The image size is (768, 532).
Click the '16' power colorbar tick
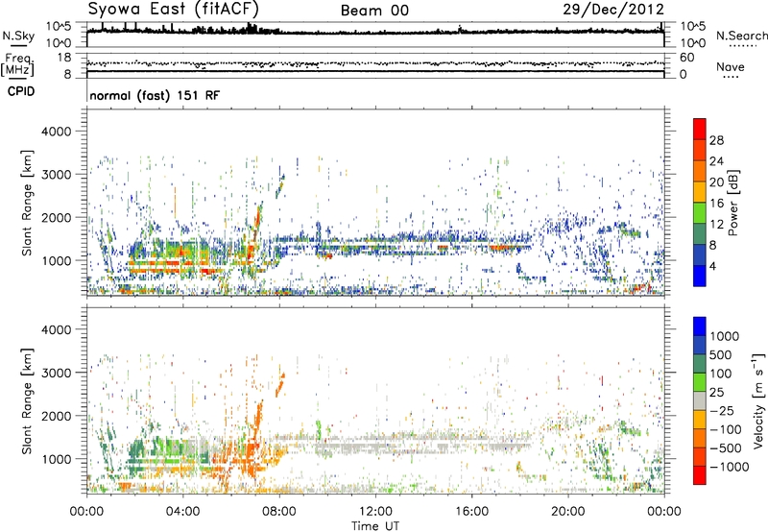[716, 204]
